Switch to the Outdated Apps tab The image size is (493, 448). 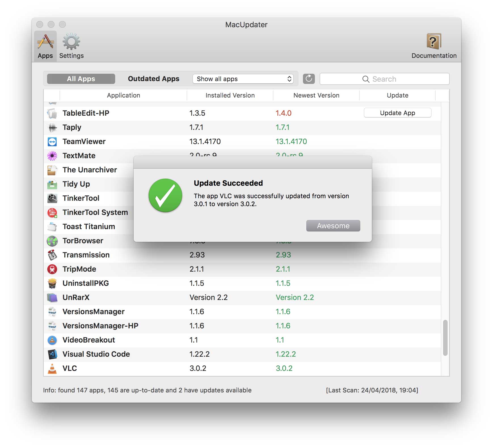coord(153,79)
